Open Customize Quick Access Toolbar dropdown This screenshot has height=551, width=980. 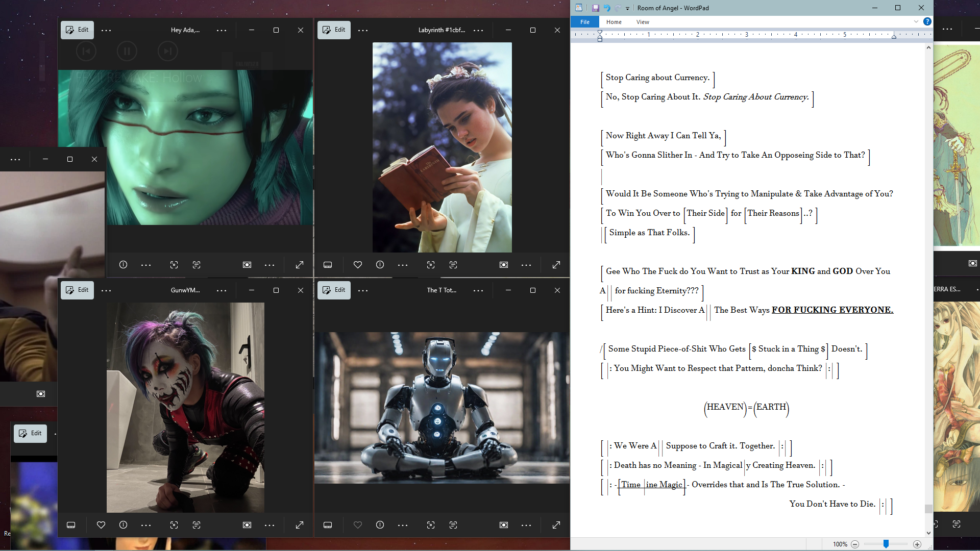tap(627, 8)
